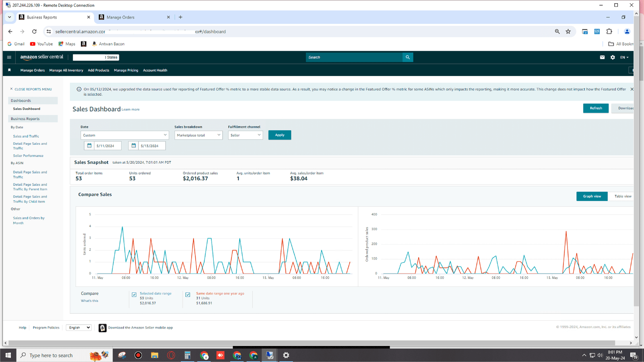Open the Chrome tab search chevron
644x362 pixels.
pos(9,17)
